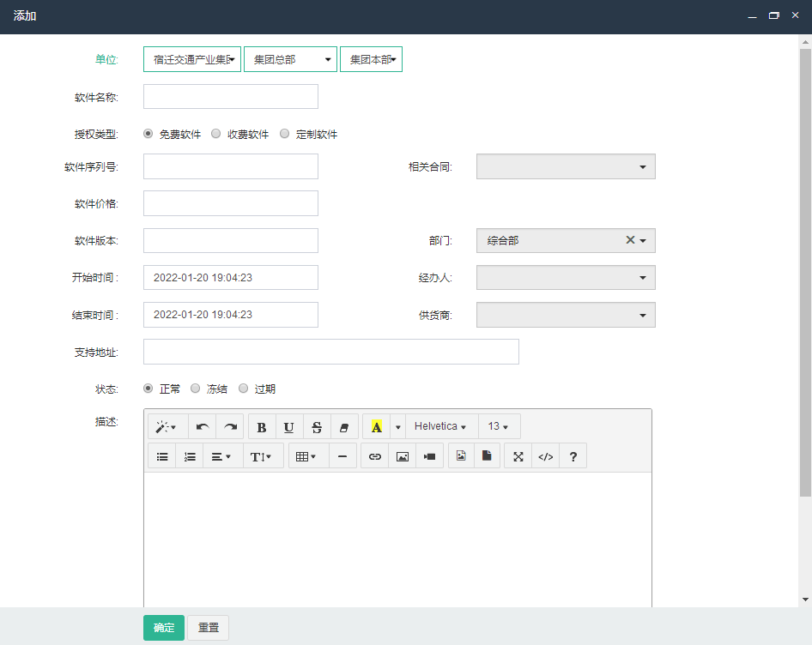Expand the 经办人 dropdown list
This screenshot has width=812, height=645.
pyautogui.click(x=566, y=278)
